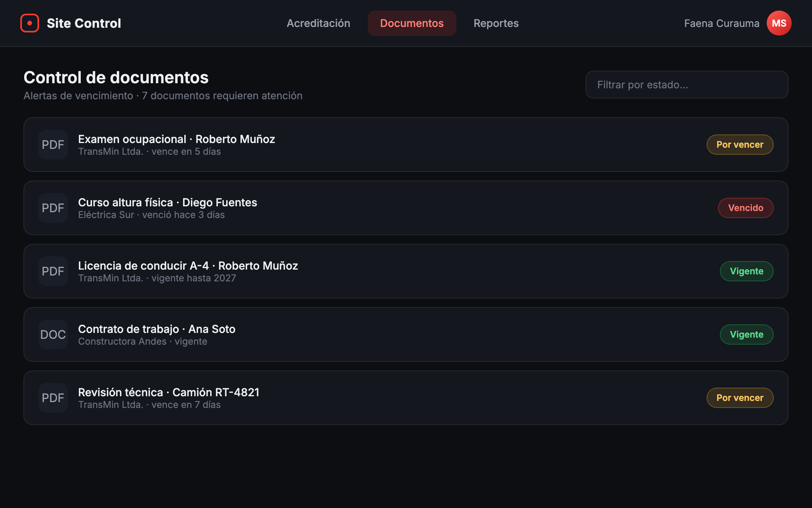This screenshot has height=508, width=812.
Task: Click 'Eléctrica Sur · venció hace 3 días'
Action: click(151, 215)
